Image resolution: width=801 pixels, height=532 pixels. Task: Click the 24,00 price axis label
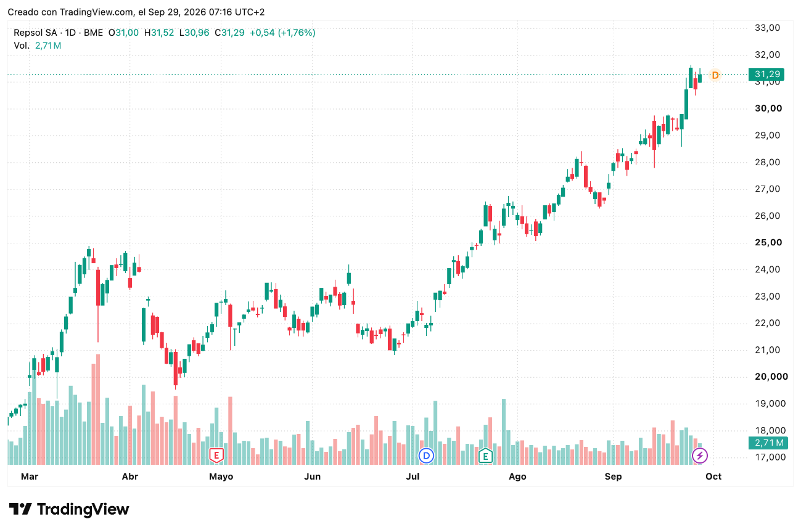tap(768, 269)
